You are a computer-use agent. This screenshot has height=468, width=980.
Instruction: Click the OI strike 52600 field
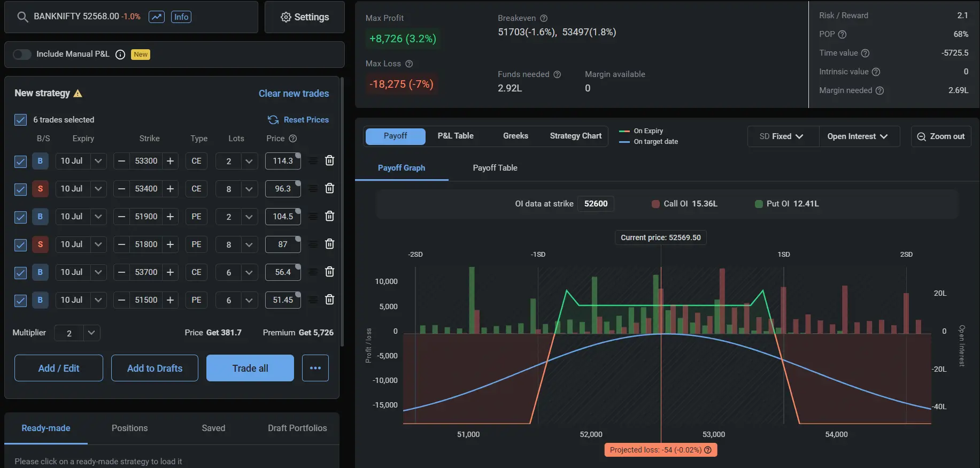[596, 204]
